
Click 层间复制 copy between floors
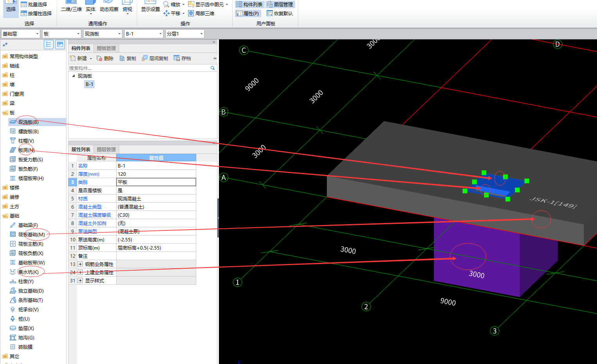pyautogui.click(x=155, y=59)
